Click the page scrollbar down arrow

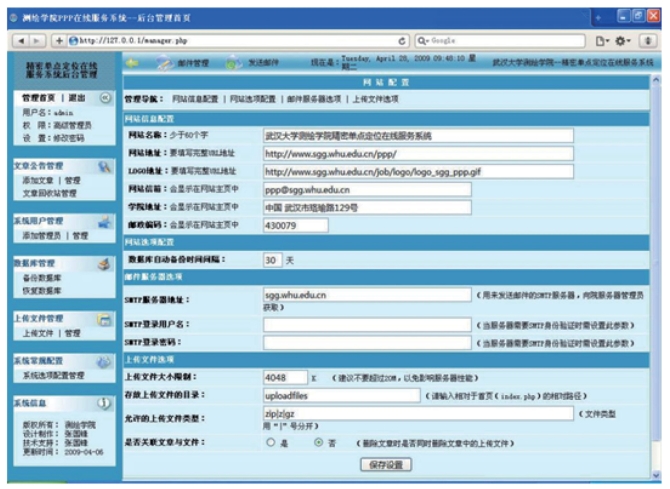point(656,474)
